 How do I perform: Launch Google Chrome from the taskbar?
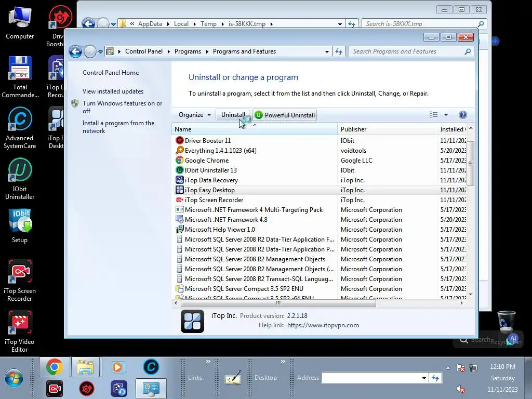(54, 367)
